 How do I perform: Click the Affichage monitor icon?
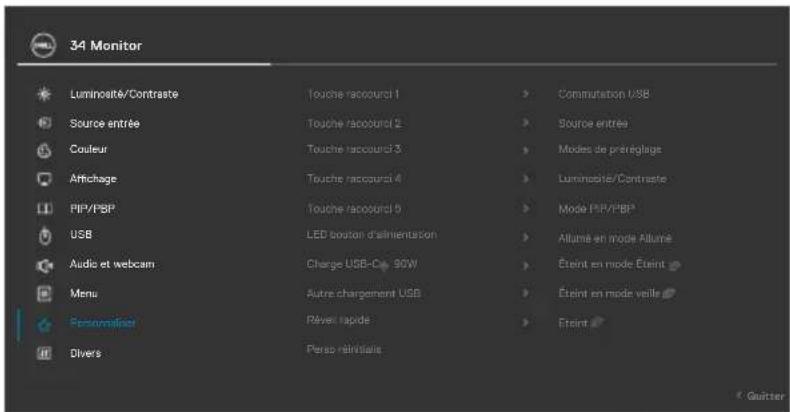(44, 179)
